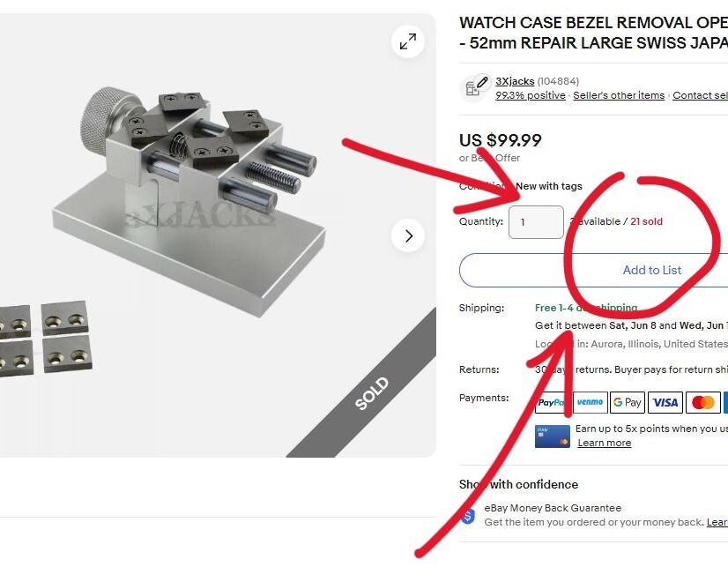Click the Money Back Guarantee shield icon
Viewport: 728px width, 582px height.
click(x=467, y=516)
